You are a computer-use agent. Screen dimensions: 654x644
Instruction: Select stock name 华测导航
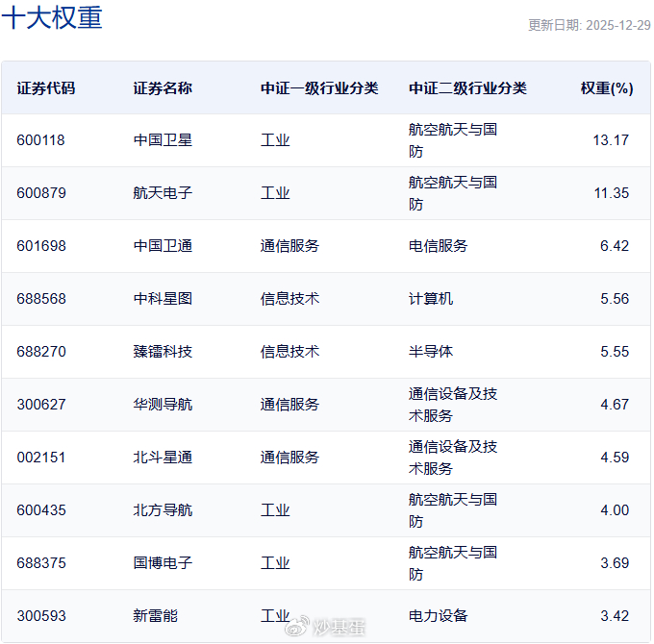[163, 405]
